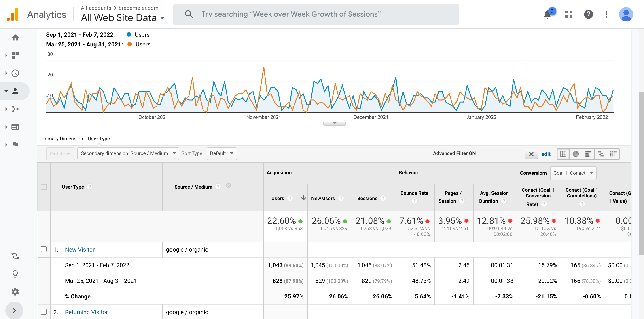Image resolution: width=644 pixels, height=319 pixels.
Task: Open the Realtime clock icon
Action: coord(15,73)
